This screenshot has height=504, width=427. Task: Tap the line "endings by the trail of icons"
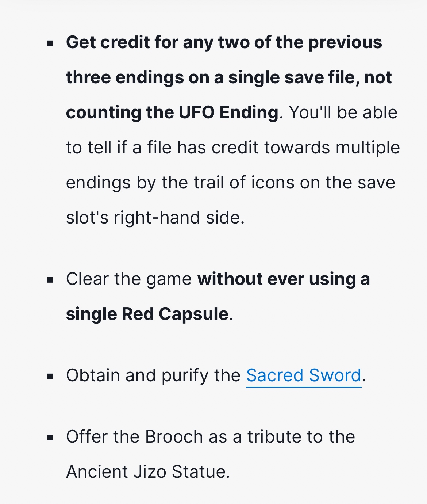[230, 183]
